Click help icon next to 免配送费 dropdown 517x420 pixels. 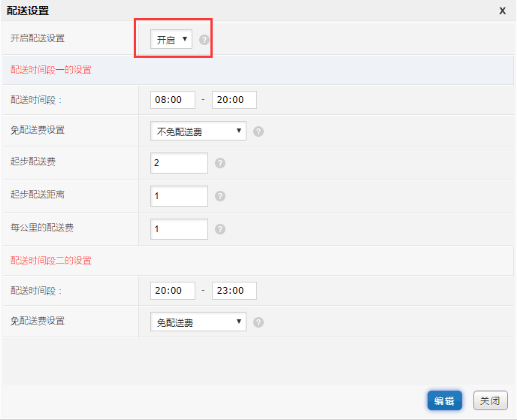click(x=258, y=322)
